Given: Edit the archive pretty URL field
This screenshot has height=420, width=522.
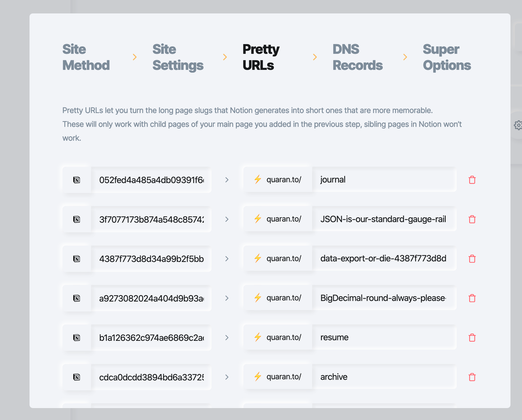Looking at the screenshot, I should point(384,377).
